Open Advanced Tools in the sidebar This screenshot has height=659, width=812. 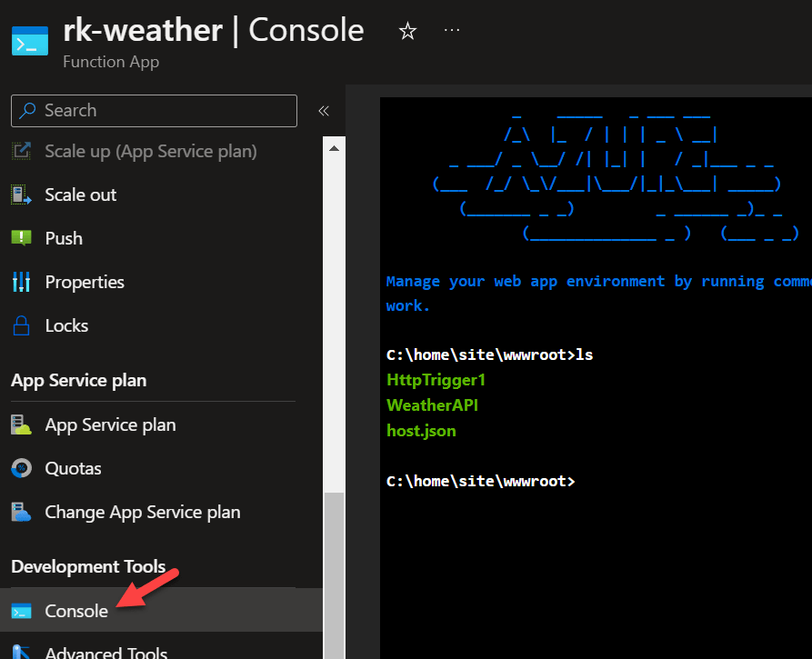tap(105, 652)
